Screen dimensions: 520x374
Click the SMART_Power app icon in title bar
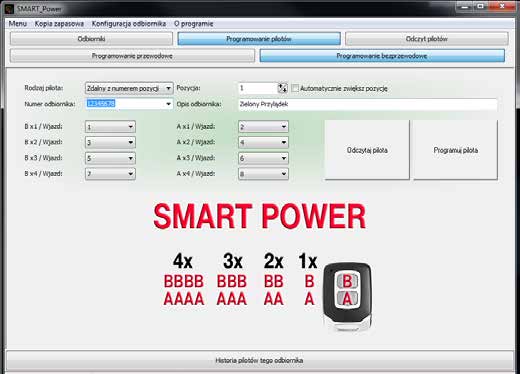coord(9,9)
